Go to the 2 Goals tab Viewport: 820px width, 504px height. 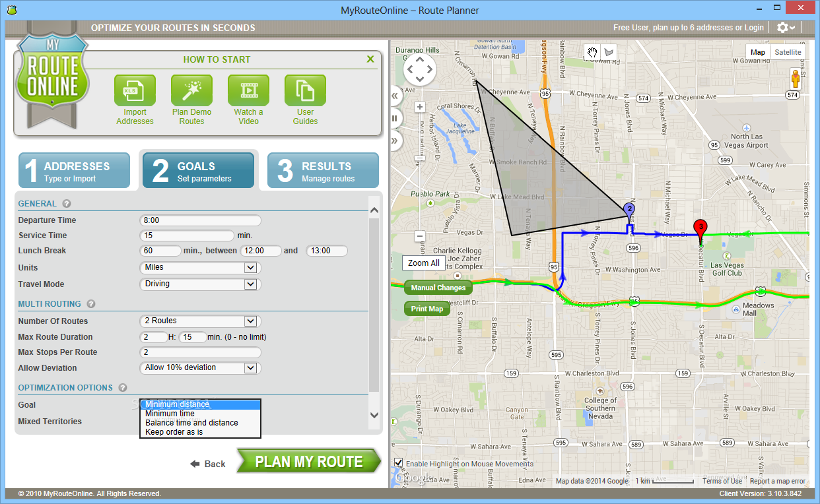click(x=199, y=171)
